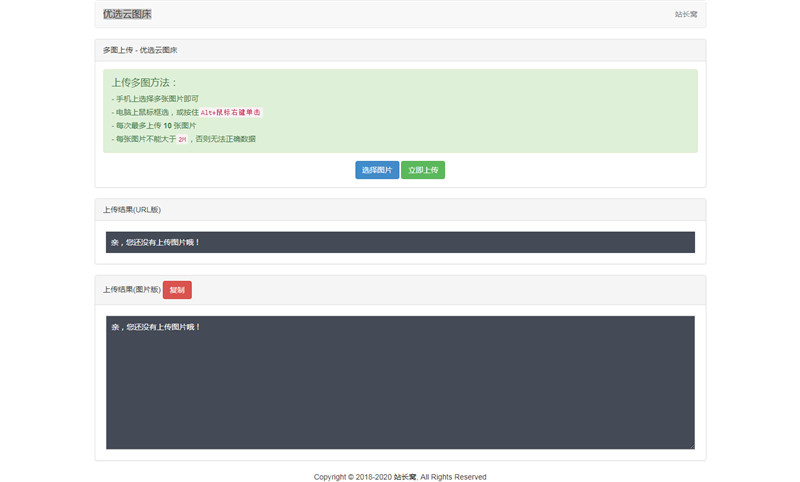800x482 pixels.
Task: Click 否则无法正确数据 warning text
Action: (x=225, y=139)
